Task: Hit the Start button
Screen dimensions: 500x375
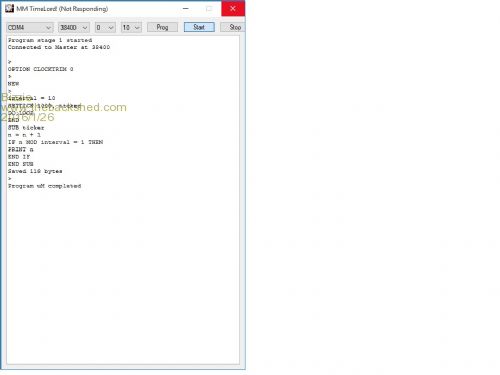Action: point(199,27)
